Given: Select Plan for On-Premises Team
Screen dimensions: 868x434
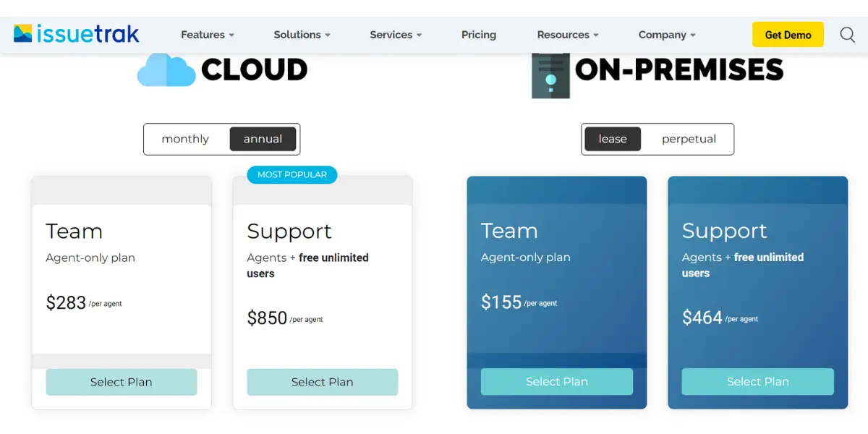Looking at the screenshot, I should tap(557, 381).
